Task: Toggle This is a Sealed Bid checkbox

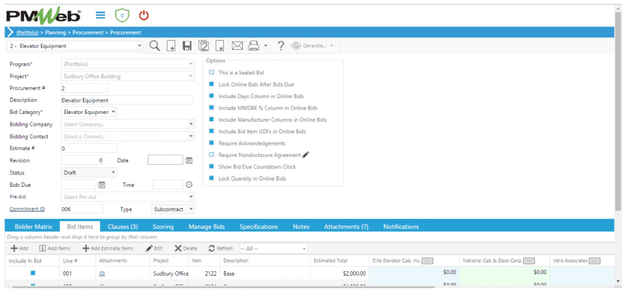Action: click(211, 72)
